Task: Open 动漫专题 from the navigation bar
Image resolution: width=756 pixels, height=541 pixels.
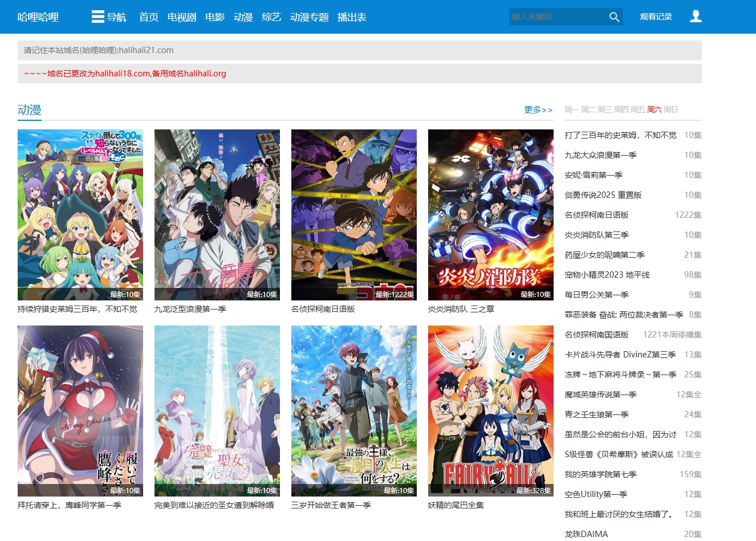Action: point(309,17)
